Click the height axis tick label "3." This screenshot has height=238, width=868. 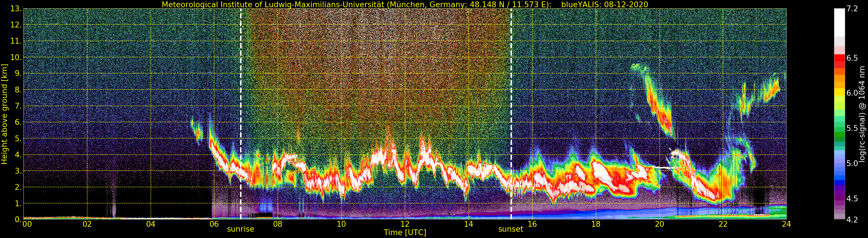[18, 171]
